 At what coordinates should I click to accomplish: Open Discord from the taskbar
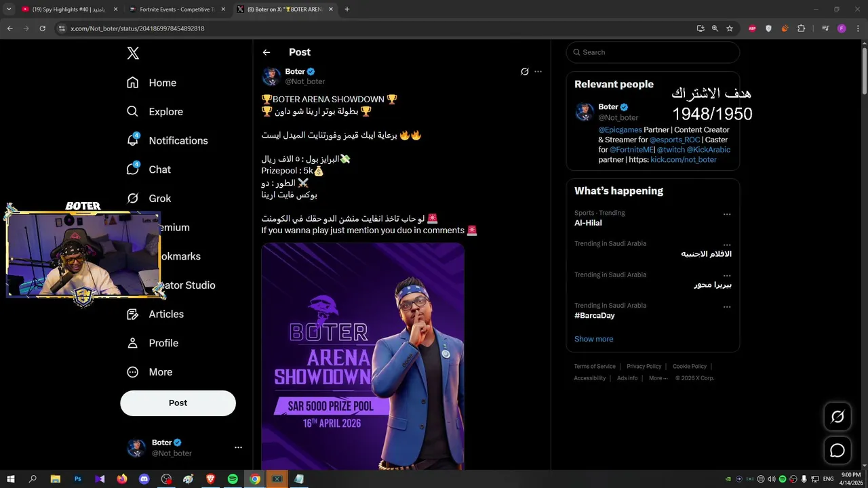[144, 479]
